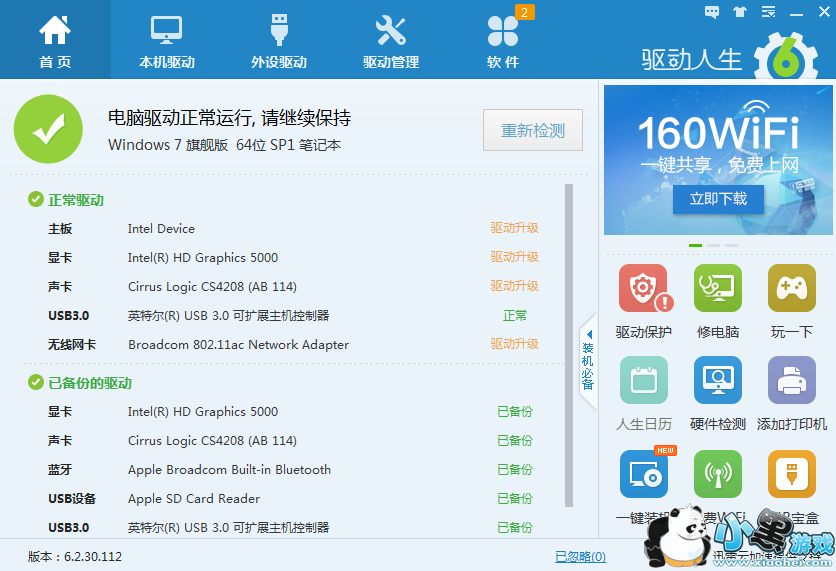Screen dimensions: 836x571
Task: Click the feedback chat bubble icon
Action: pos(711,12)
